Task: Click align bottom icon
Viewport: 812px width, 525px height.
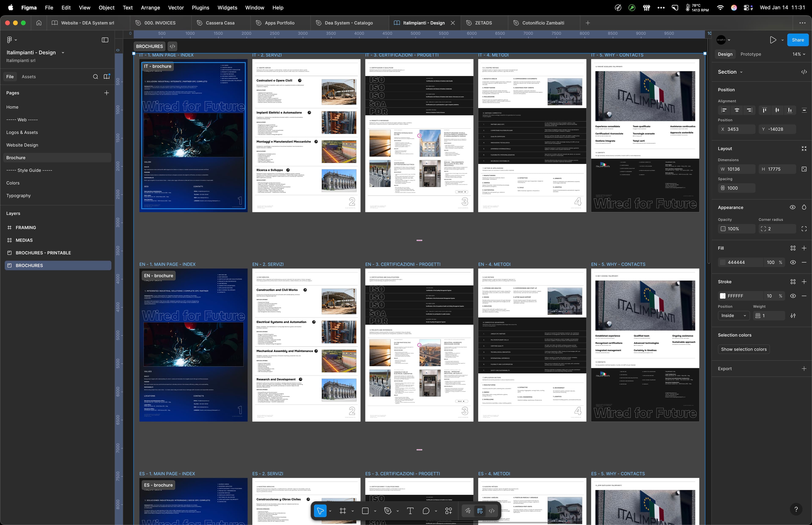Action: click(790, 110)
